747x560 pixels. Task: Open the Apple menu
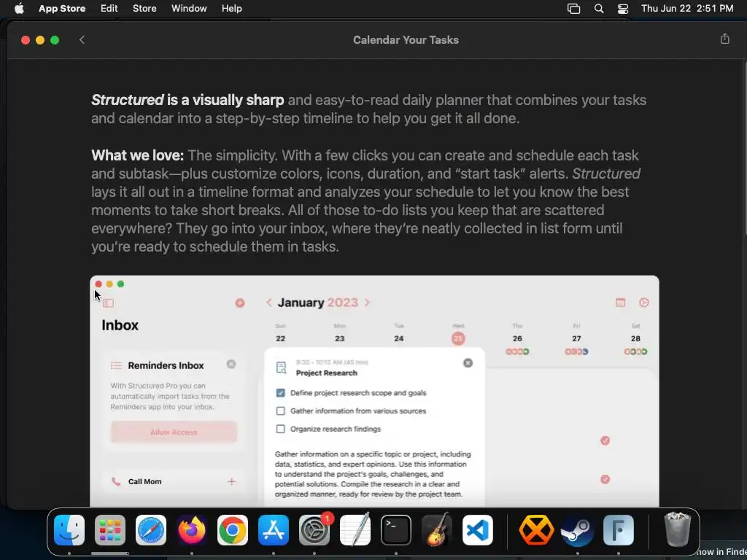19,9
